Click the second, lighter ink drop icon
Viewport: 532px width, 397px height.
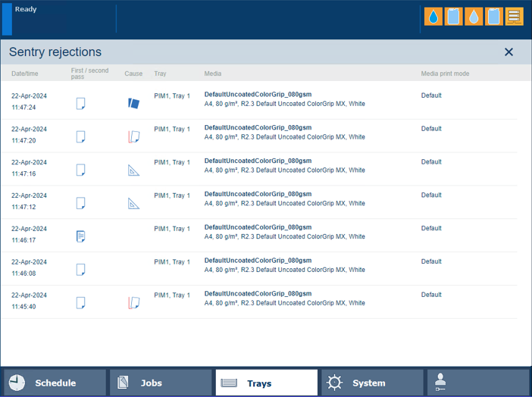[474, 16]
